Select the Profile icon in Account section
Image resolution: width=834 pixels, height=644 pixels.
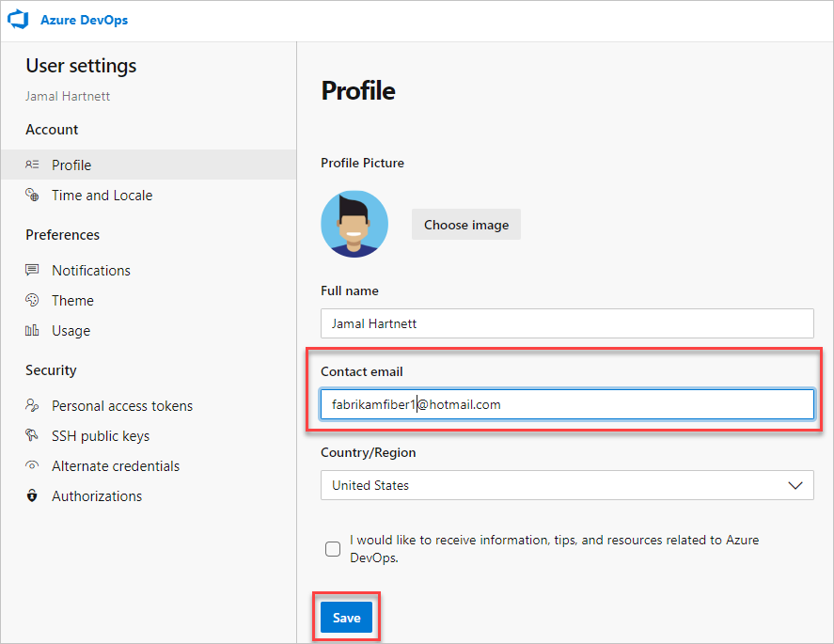31,165
